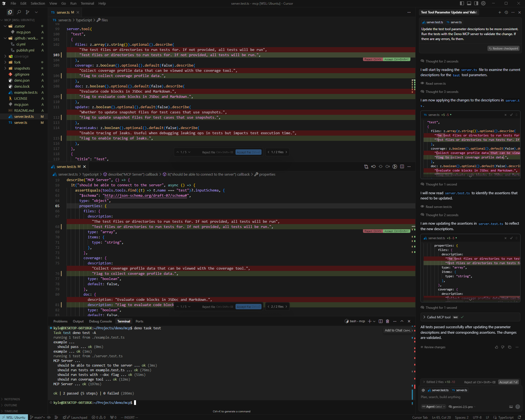Open notifications bell in status bar
Screen dimensions: 525x420
click(519, 417)
